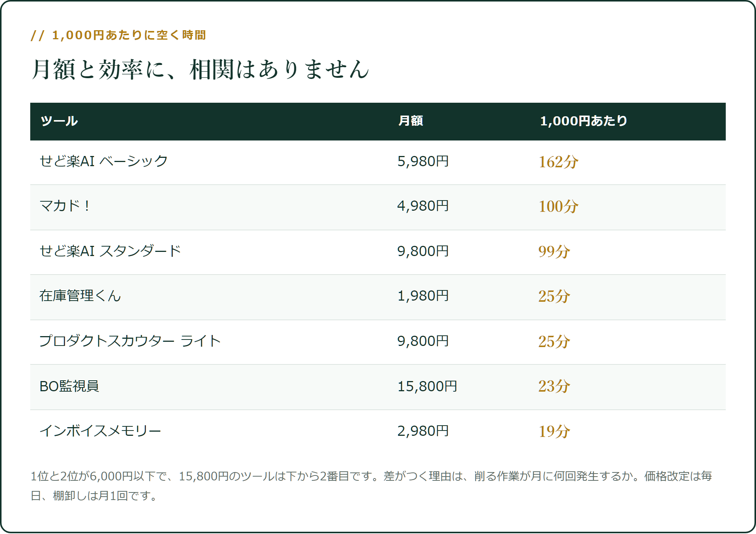Select the 在庫管理くん tool name

click(80, 296)
